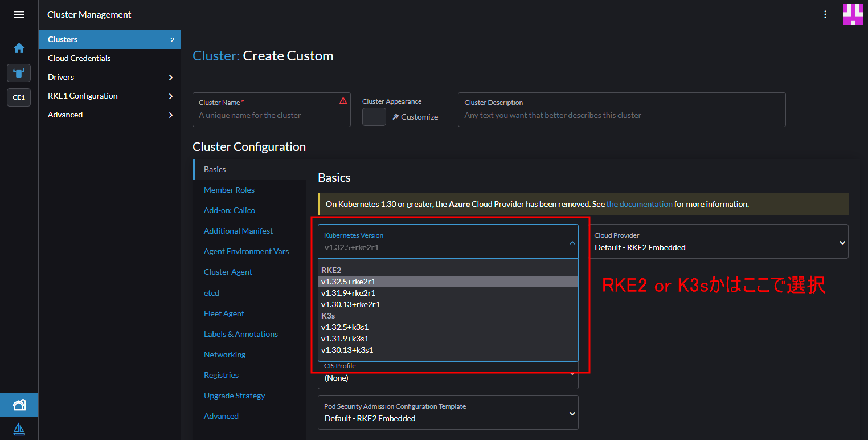Choose v1.30.13+rke2r1 version option

point(448,304)
